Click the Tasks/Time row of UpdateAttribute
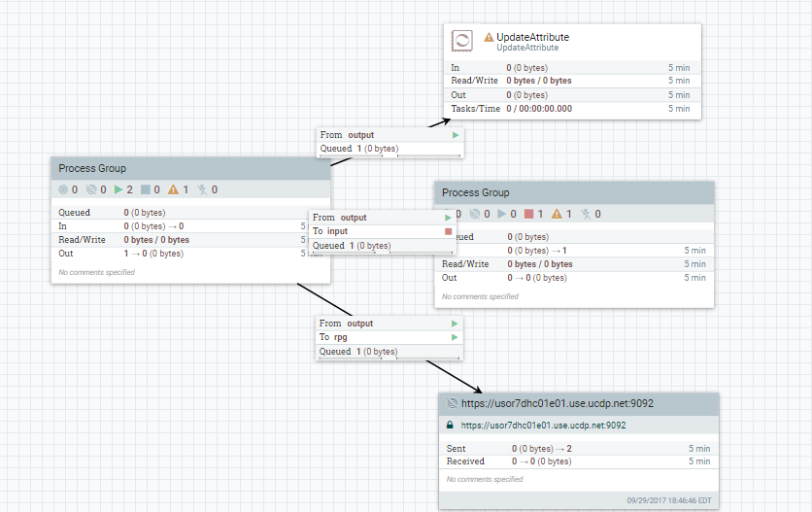812x512 pixels. [570, 109]
